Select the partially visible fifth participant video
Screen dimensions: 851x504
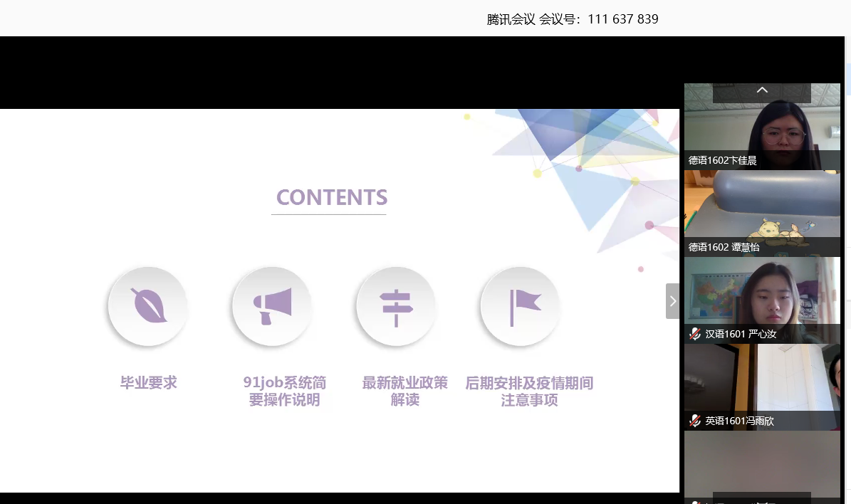[762, 463]
